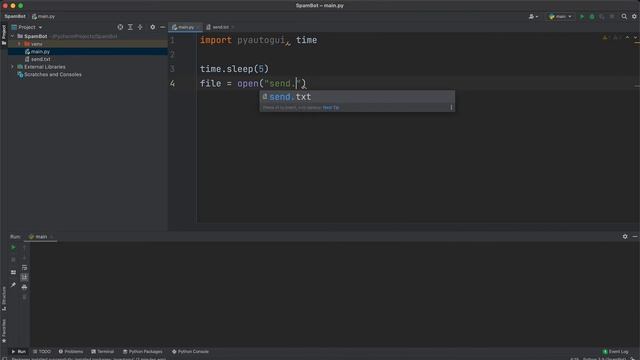Clear Run console with trash icon
This screenshot has width=640, height=360.
click(24, 297)
